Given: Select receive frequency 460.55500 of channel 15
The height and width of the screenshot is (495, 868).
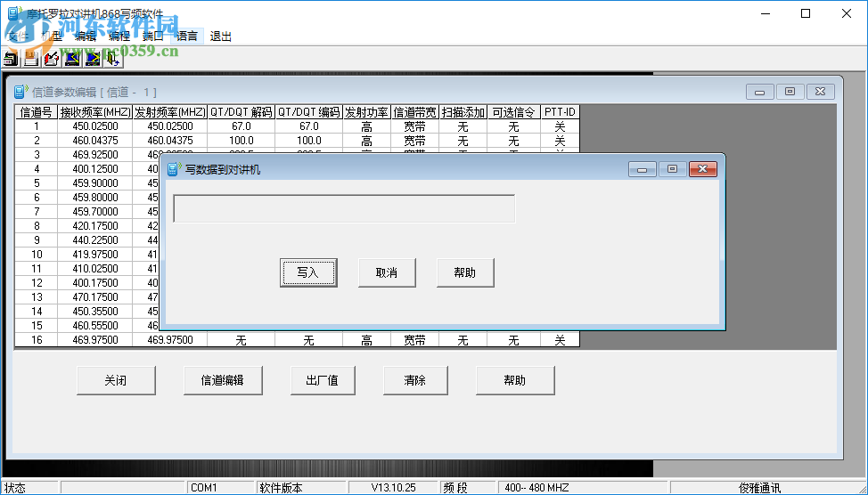Looking at the screenshot, I should click(x=95, y=326).
